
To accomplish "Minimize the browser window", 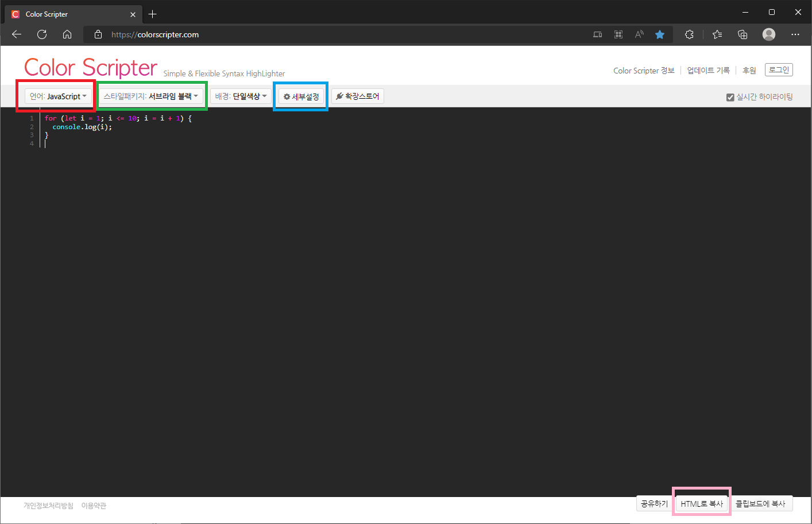I will 745,12.
